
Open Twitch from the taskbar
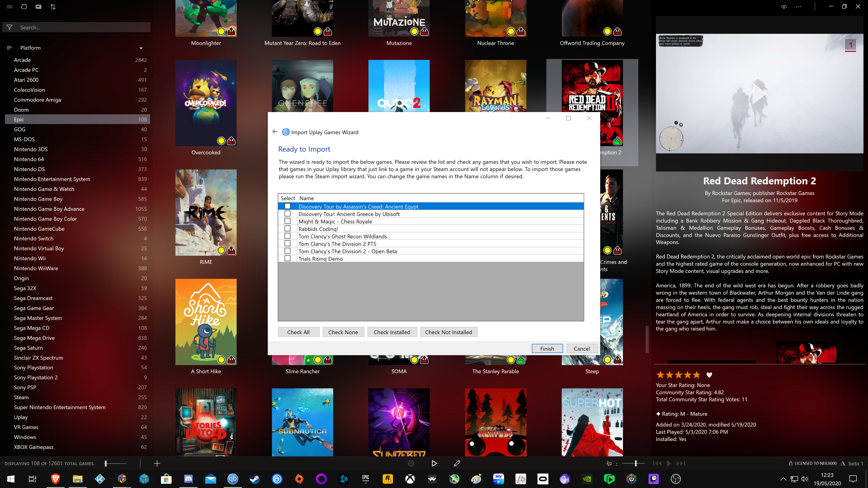tap(654, 479)
